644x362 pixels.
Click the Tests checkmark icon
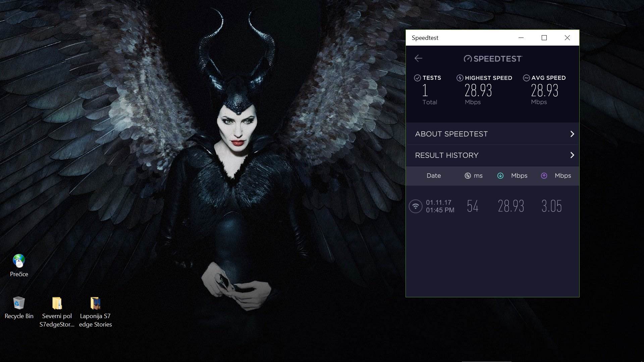(417, 78)
